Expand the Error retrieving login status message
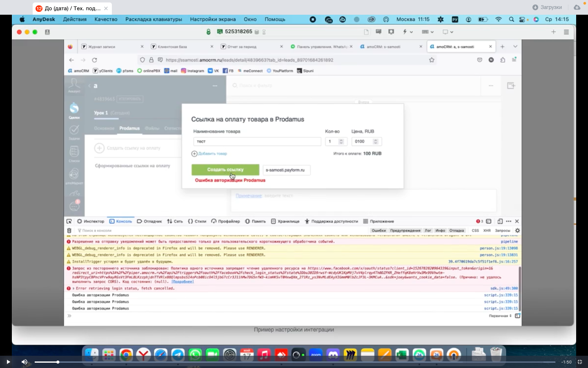The width and height of the screenshot is (588, 368). pyautogui.click(x=73, y=288)
